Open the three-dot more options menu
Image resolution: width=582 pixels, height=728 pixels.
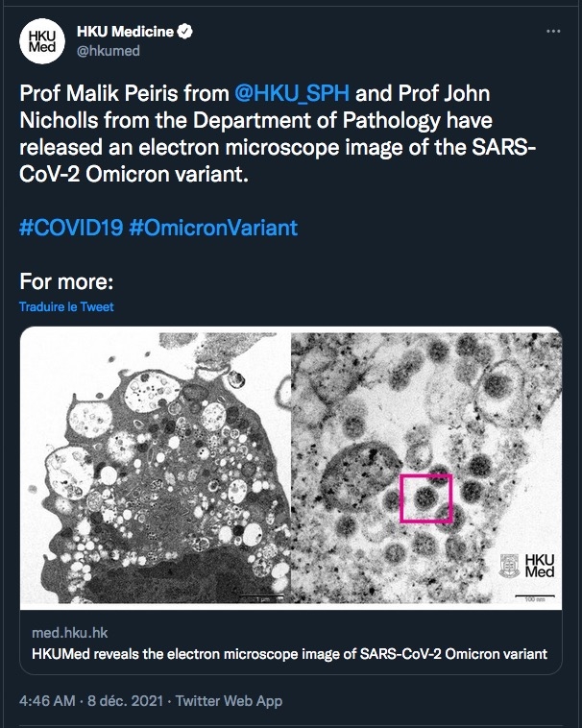coord(552,32)
